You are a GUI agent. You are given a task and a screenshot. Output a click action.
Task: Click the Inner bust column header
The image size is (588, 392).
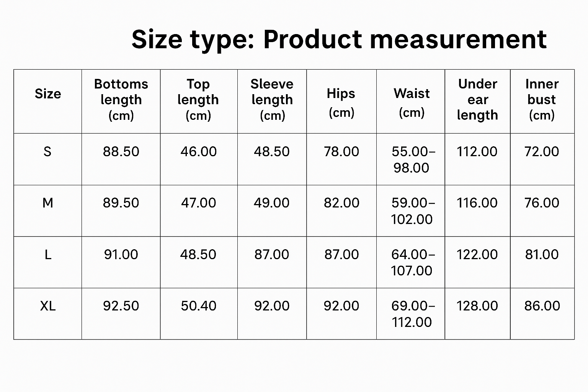[x=542, y=100]
